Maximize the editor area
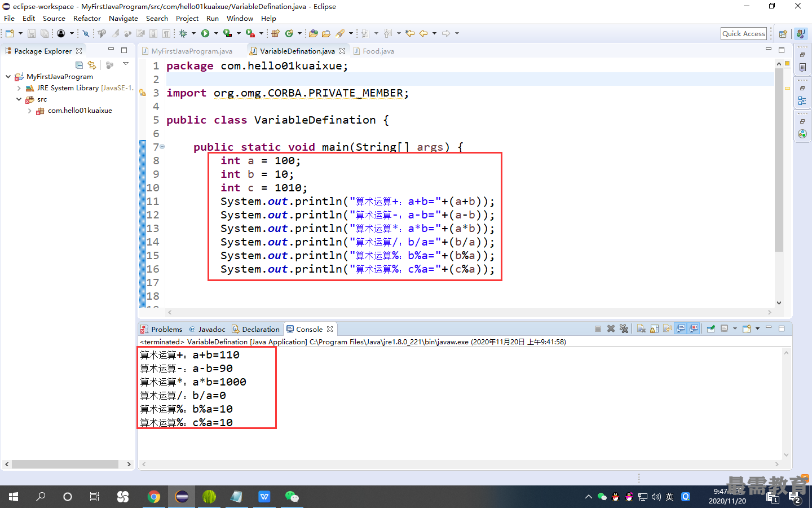 point(782,50)
